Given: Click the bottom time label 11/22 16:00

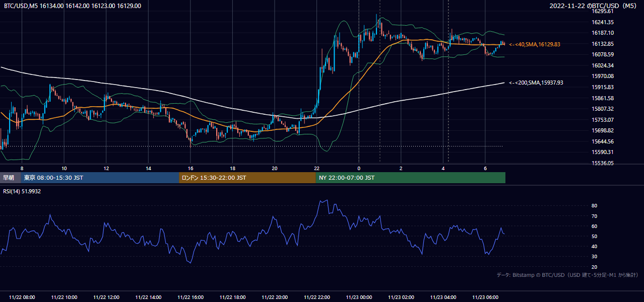Looking at the screenshot, I should pos(190,297).
